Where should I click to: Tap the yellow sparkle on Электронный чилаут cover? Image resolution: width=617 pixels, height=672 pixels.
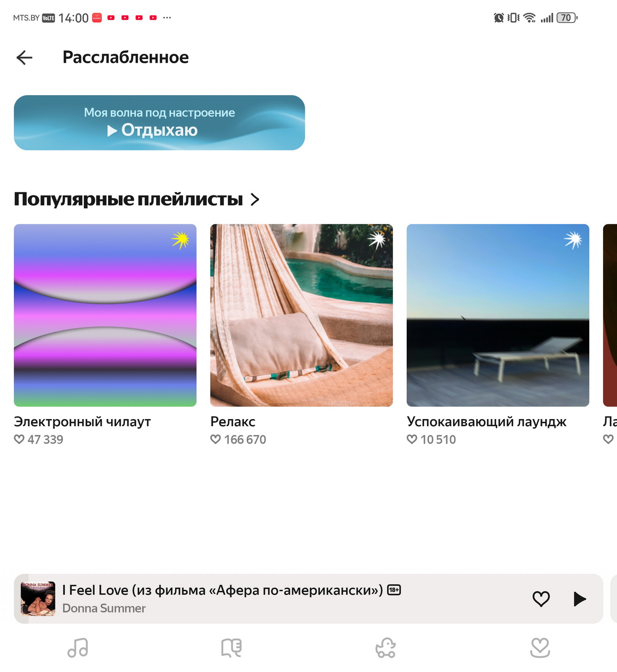click(180, 240)
